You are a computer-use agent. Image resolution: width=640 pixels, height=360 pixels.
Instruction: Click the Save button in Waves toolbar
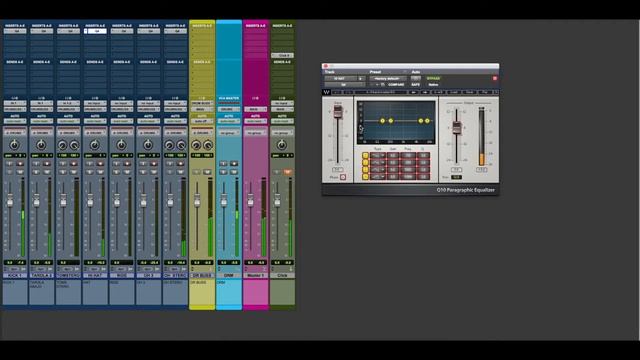469,92
